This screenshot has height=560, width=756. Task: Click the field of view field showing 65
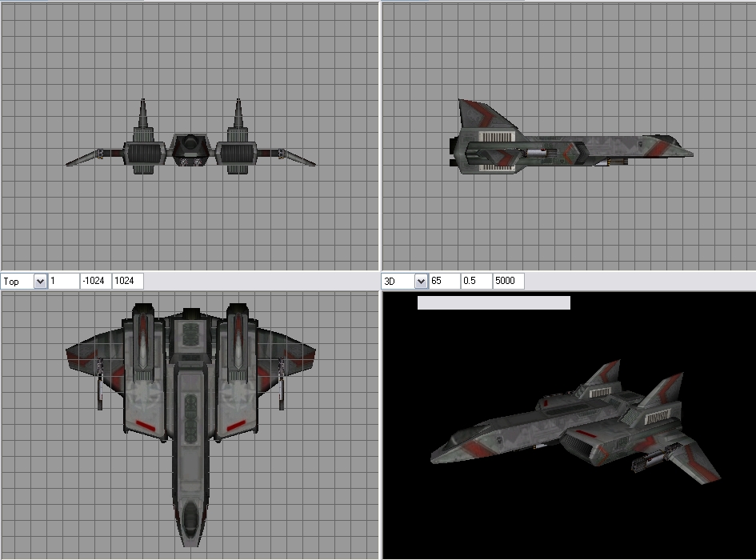coord(445,282)
